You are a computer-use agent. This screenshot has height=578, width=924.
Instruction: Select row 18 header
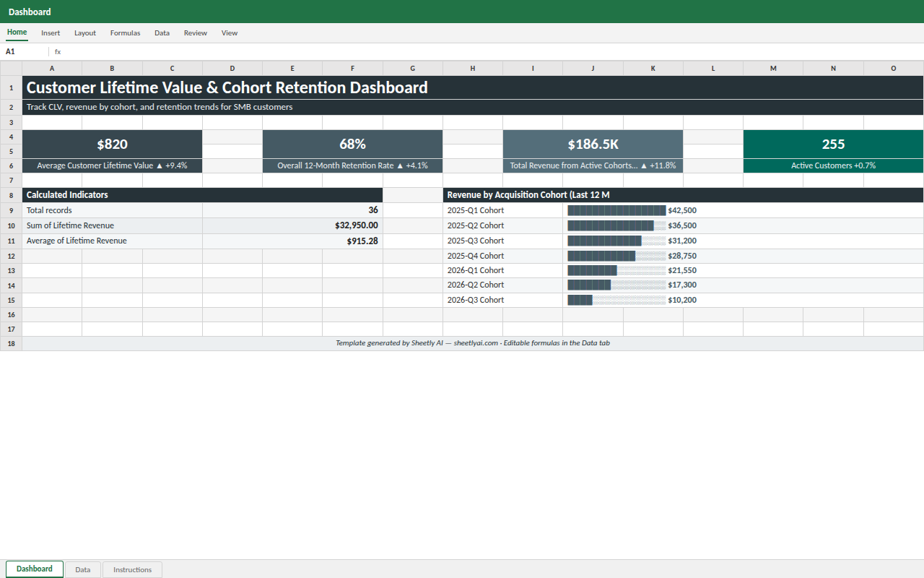[11, 343]
